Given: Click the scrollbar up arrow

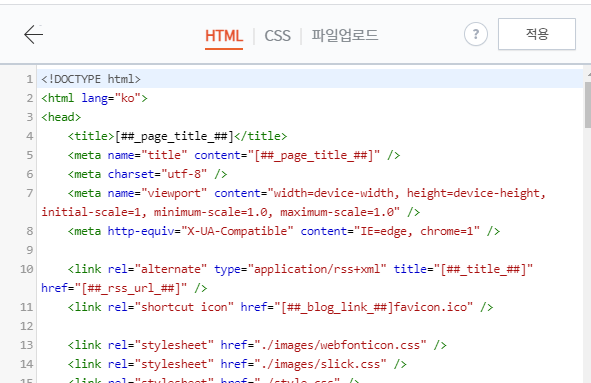Looking at the screenshot, I should click(x=588, y=75).
